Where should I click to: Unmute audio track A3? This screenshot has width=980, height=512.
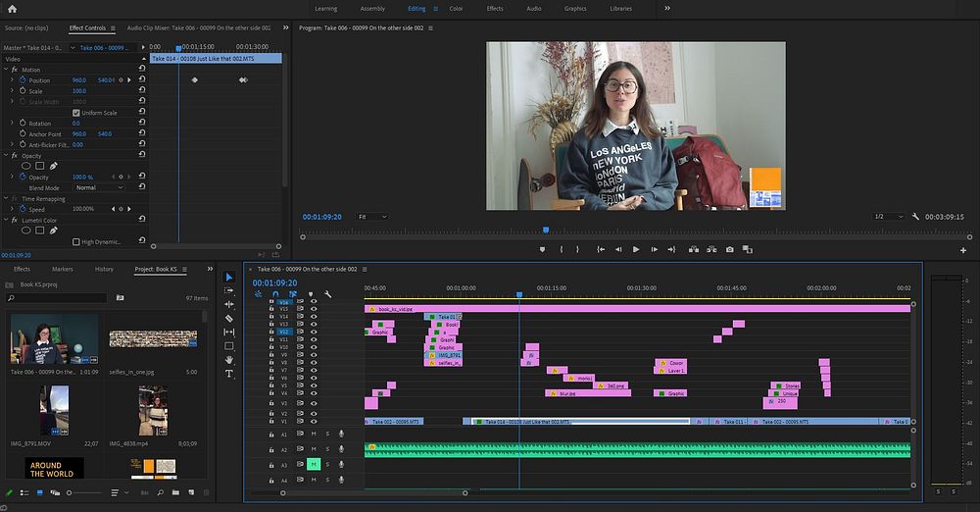click(314, 464)
